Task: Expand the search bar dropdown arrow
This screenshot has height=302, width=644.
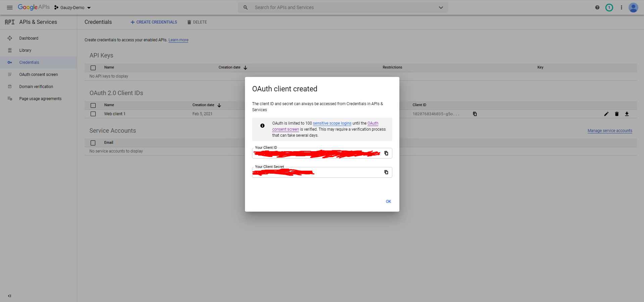Action: (x=441, y=7)
